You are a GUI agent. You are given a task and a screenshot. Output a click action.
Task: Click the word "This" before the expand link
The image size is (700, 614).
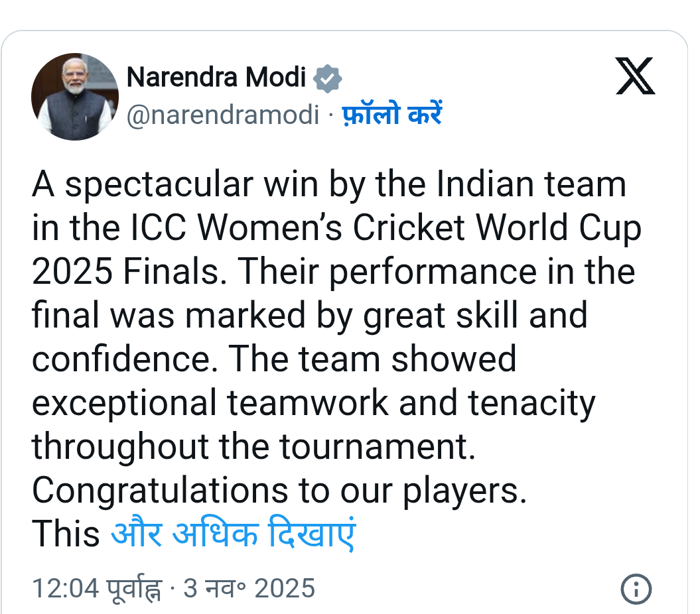[x=66, y=534]
